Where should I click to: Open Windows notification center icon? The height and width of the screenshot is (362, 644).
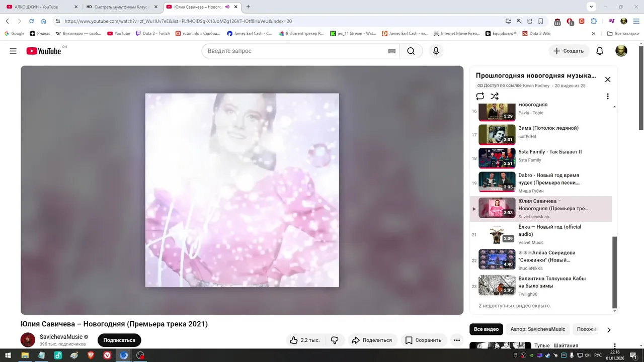coord(633,355)
